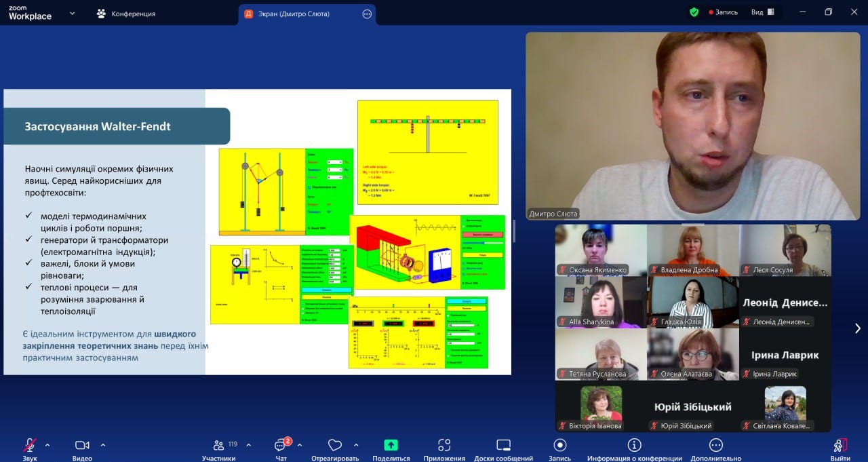Expand the arrow next to Участники
The width and height of the screenshot is (868, 462).
(248, 445)
